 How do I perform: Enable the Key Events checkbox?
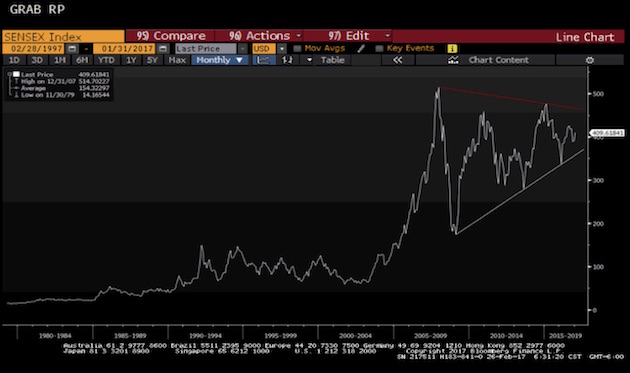coord(379,49)
